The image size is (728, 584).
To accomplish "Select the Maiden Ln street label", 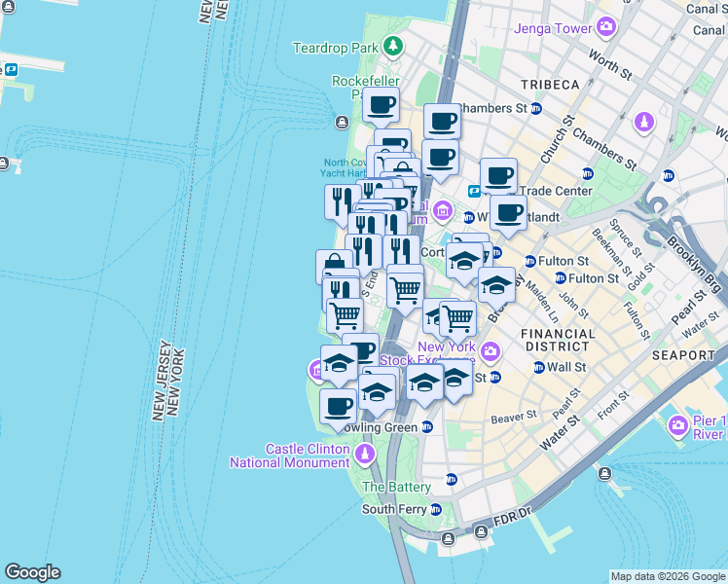I will (542, 302).
